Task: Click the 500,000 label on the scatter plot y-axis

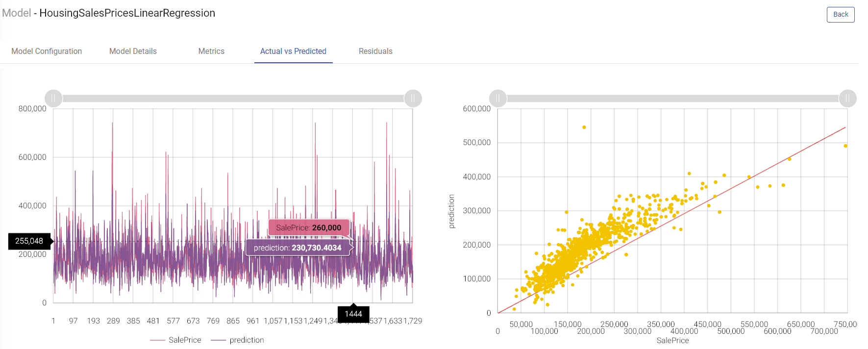Action: (x=477, y=142)
